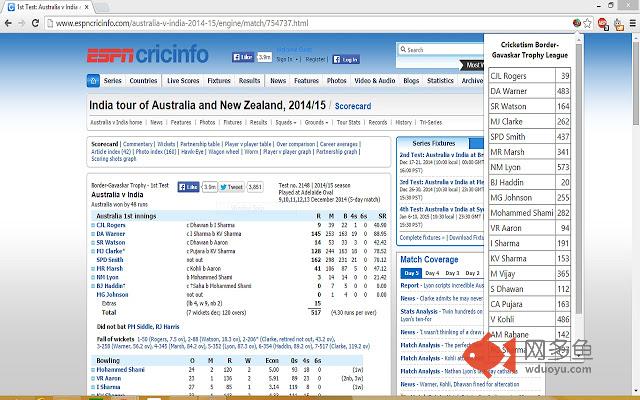The height and width of the screenshot is (400, 640).
Task: Click the Tweet button
Action: tap(232, 187)
